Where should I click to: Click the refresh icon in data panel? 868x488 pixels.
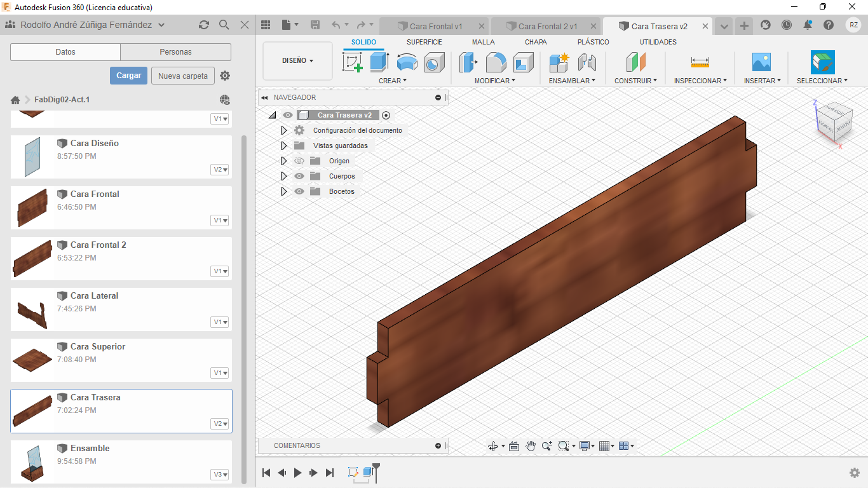pyautogui.click(x=203, y=25)
